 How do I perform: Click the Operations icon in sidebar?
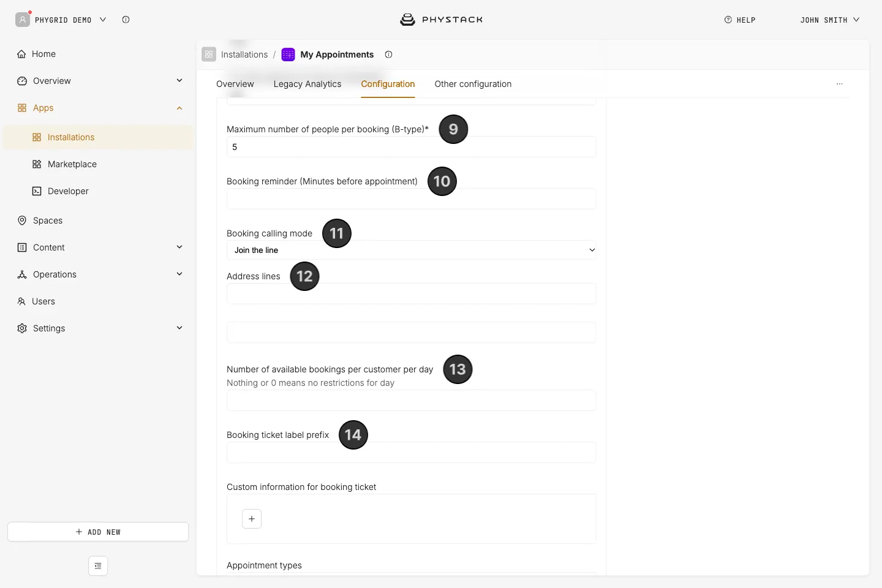tap(22, 274)
